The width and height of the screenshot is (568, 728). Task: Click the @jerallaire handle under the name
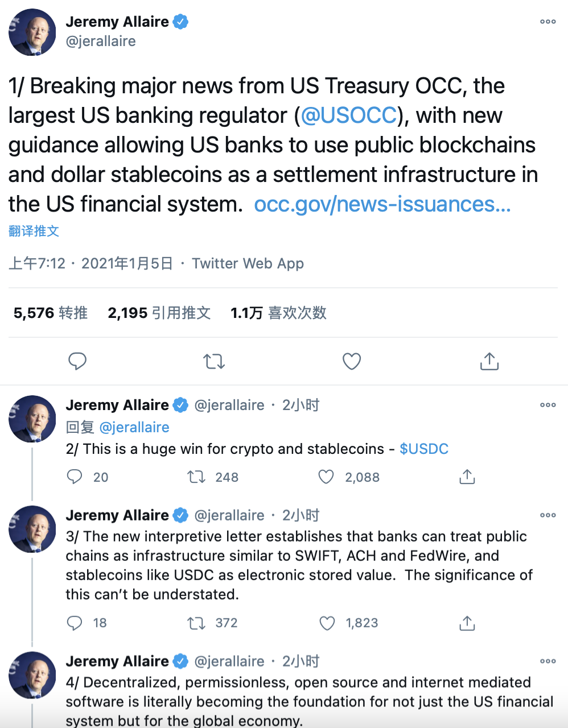click(101, 41)
